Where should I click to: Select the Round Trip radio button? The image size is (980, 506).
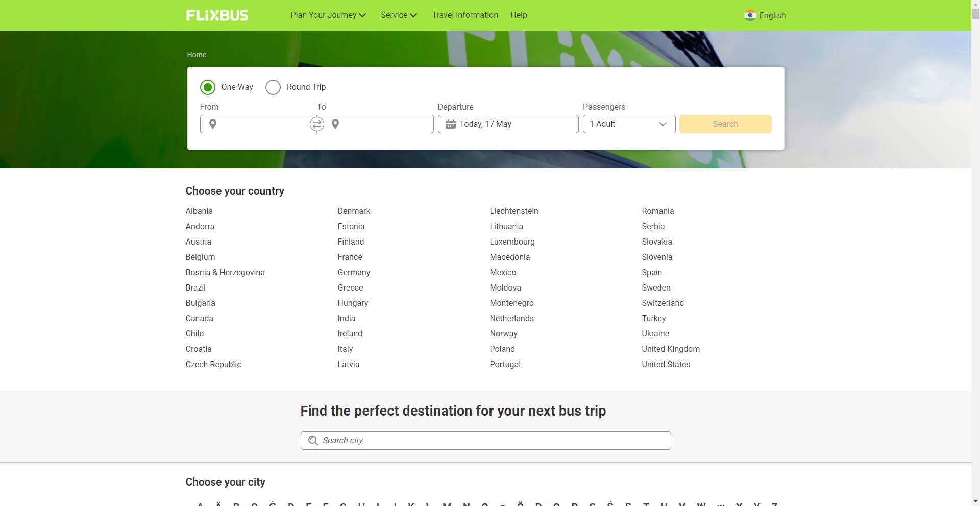pos(273,87)
